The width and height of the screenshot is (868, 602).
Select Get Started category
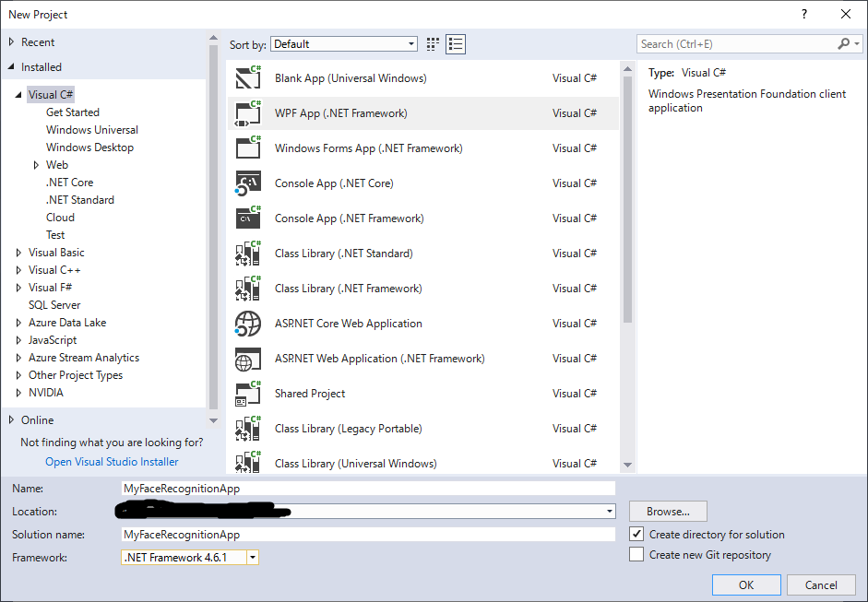[73, 112]
